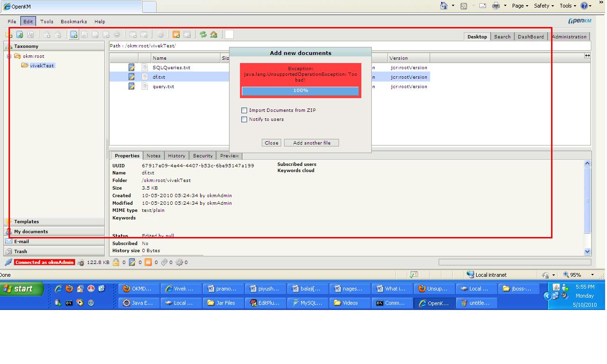Switch to the DashBoard tab
The height and width of the screenshot is (364, 607).
point(531,36)
